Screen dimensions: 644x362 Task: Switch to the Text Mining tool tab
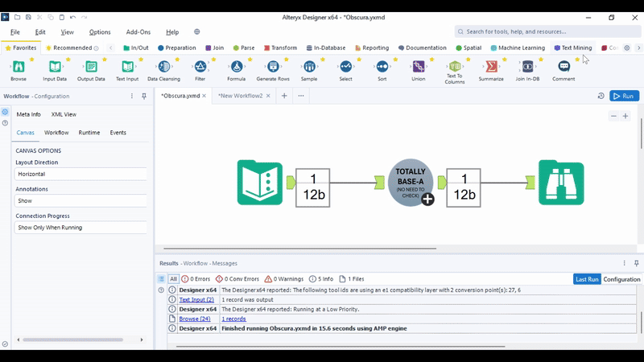[573, 47]
